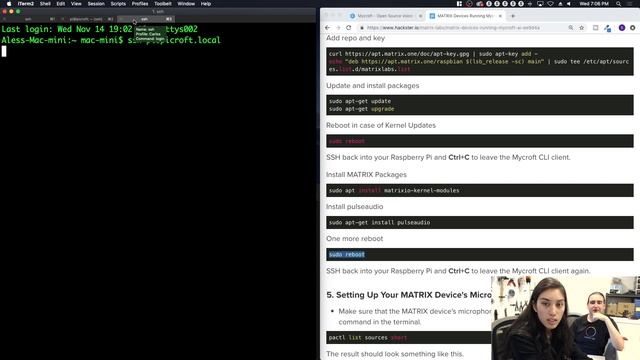Close the MATRIX Devices Running Mycroft tab

point(500,16)
